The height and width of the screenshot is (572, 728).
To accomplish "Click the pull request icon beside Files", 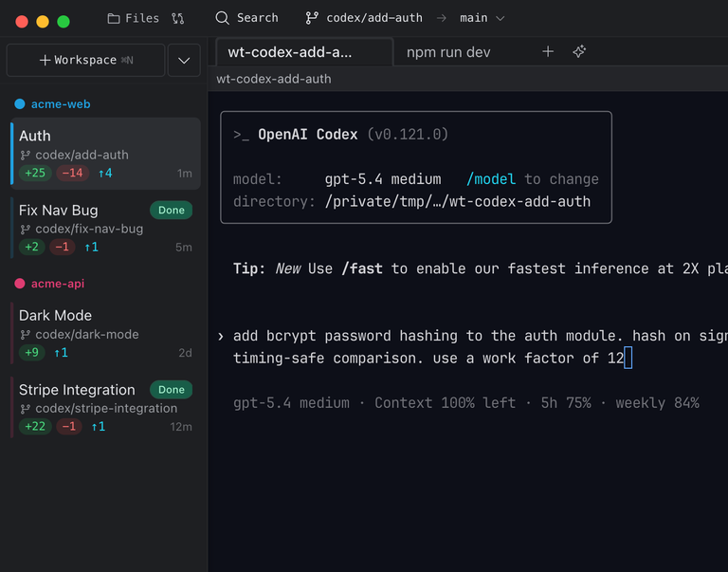I will pyautogui.click(x=177, y=19).
